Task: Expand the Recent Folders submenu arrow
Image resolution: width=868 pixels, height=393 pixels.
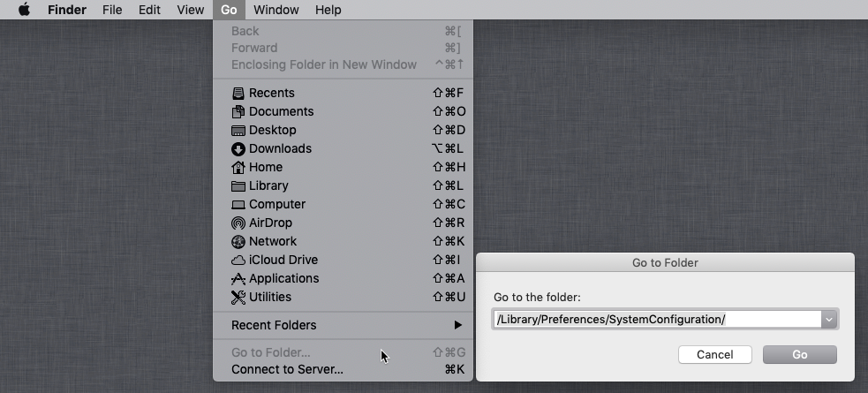Action: click(457, 325)
